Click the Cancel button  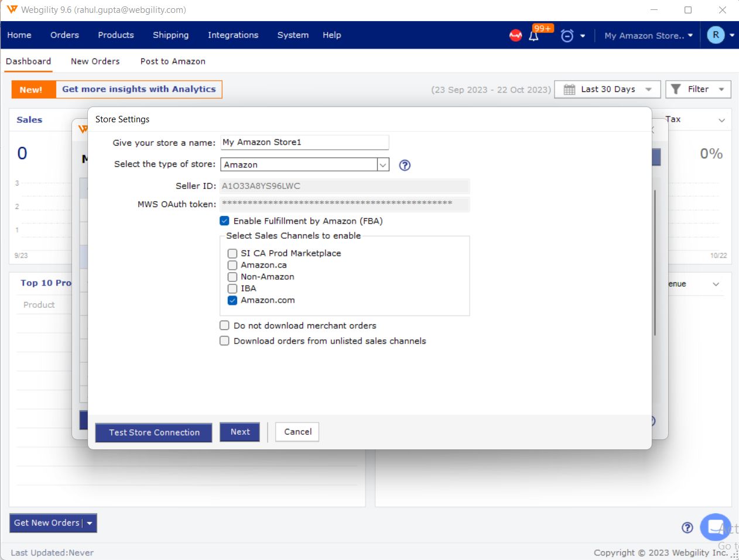coord(297,432)
